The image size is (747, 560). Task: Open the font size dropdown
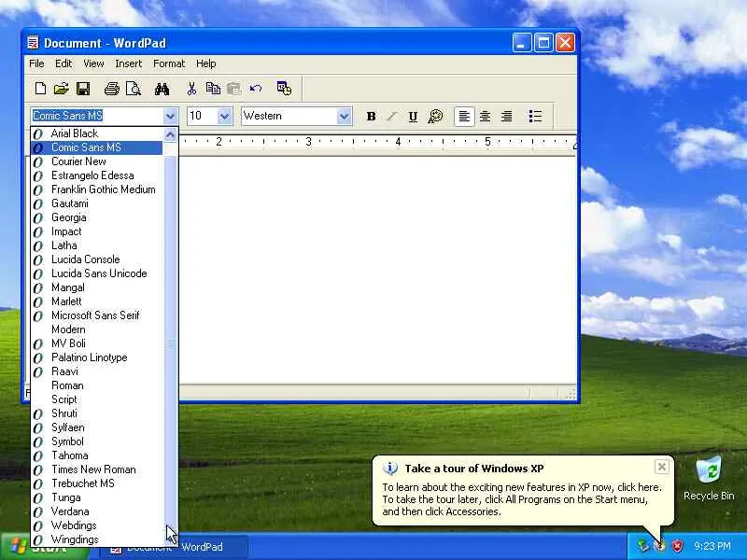(224, 116)
